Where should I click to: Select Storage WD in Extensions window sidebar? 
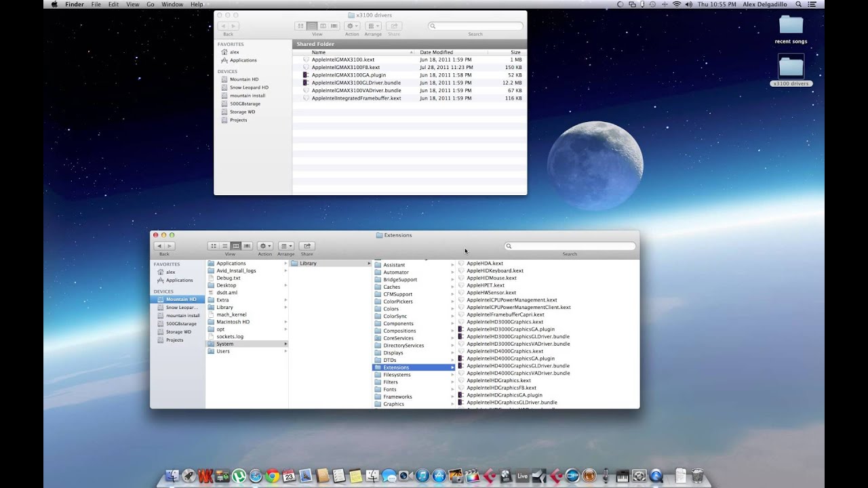(178, 332)
